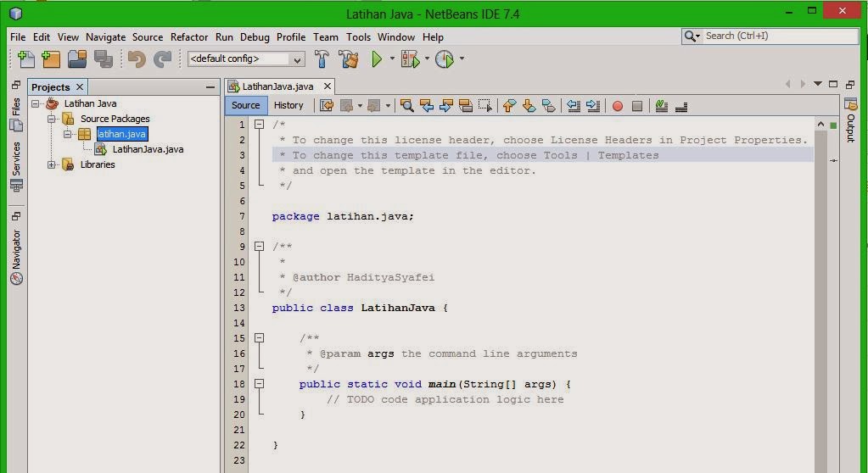Collapse the latihan.java package node
This screenshot has width=868, height=473.
pos(68,134)
